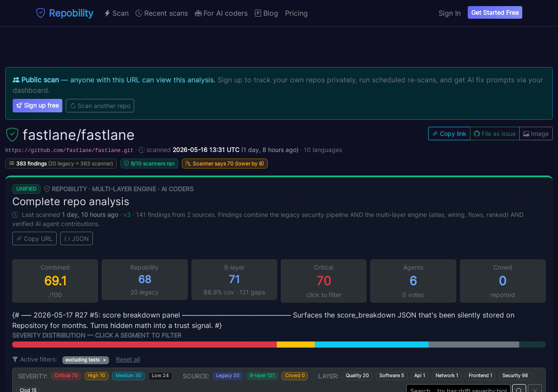Open the Pricing page

[296, 13]
